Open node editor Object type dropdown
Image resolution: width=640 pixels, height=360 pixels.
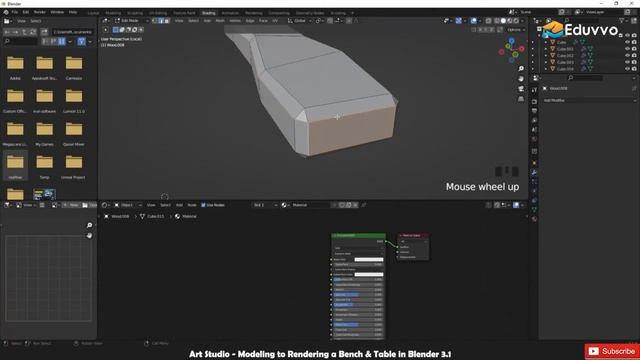128,205
